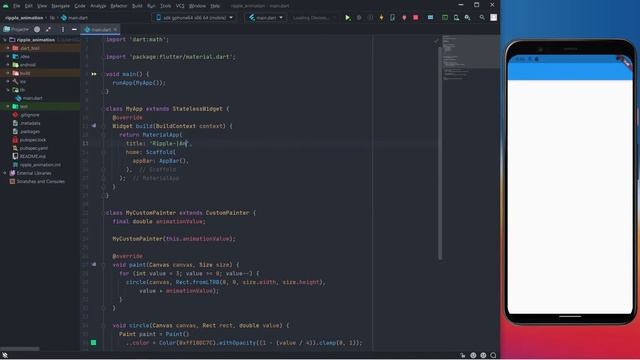Open the Search Everywhere magnifier icon
Viewport: 640px width, 360px height.
[482, 18]
